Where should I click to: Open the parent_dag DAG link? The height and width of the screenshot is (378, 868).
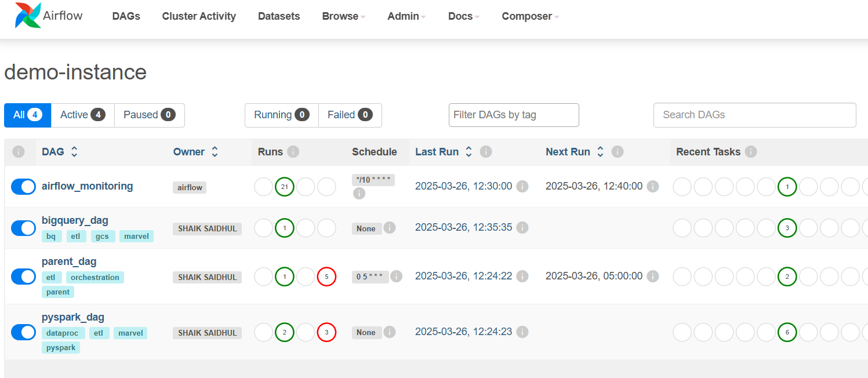pos(69,261)
